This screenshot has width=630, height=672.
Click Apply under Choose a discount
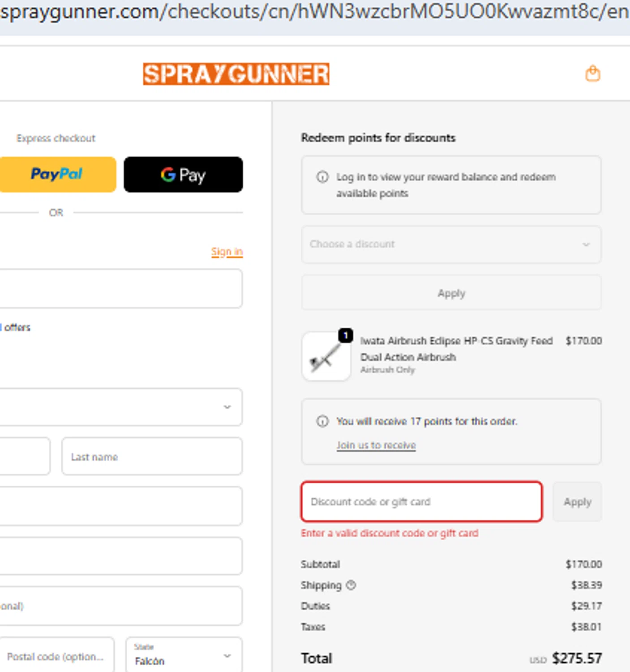451,293
